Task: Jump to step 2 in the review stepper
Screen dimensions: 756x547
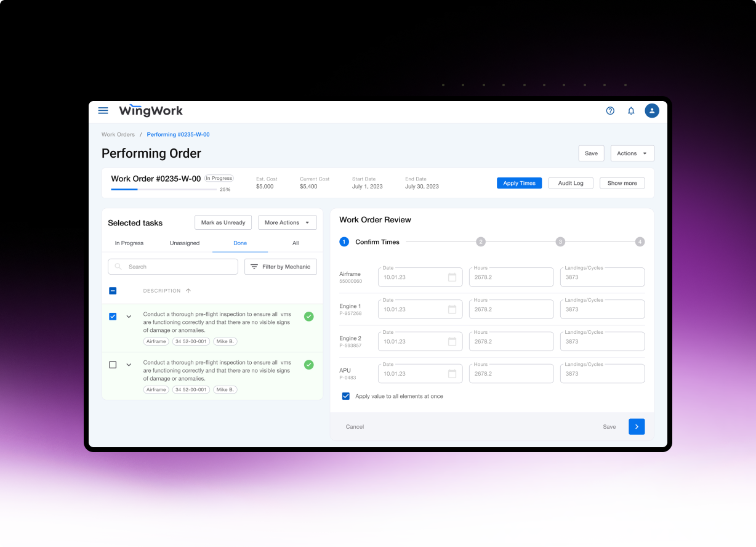Action: pyautogui.click(x=481, y=242)
